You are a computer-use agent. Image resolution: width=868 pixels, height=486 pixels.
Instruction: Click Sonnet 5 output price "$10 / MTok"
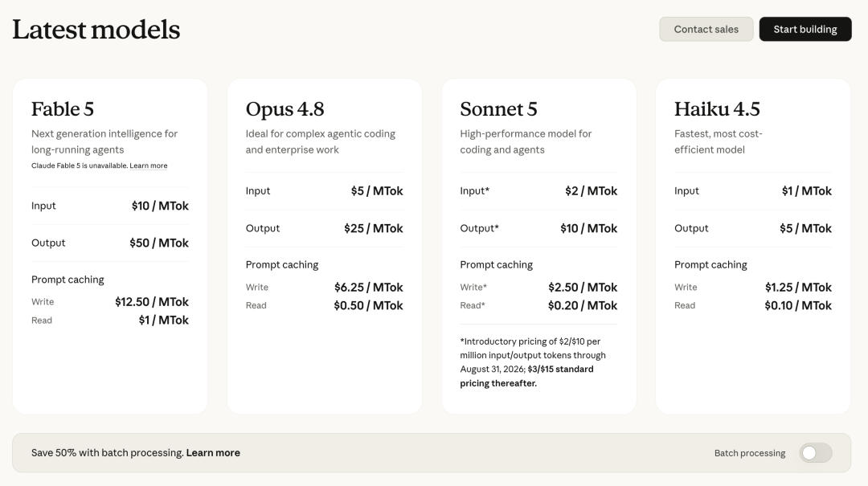[x=588, y=228]
